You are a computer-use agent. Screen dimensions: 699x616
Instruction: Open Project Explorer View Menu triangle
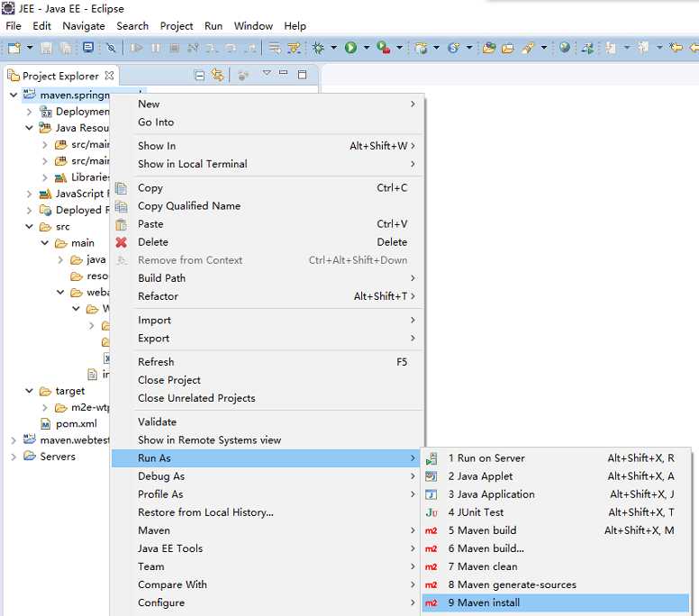point(266,73)
